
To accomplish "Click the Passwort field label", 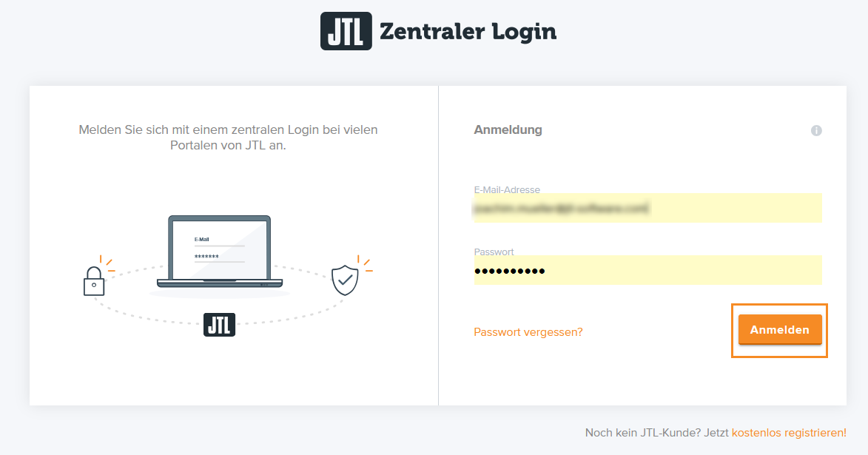I will (x=494, y=252).
